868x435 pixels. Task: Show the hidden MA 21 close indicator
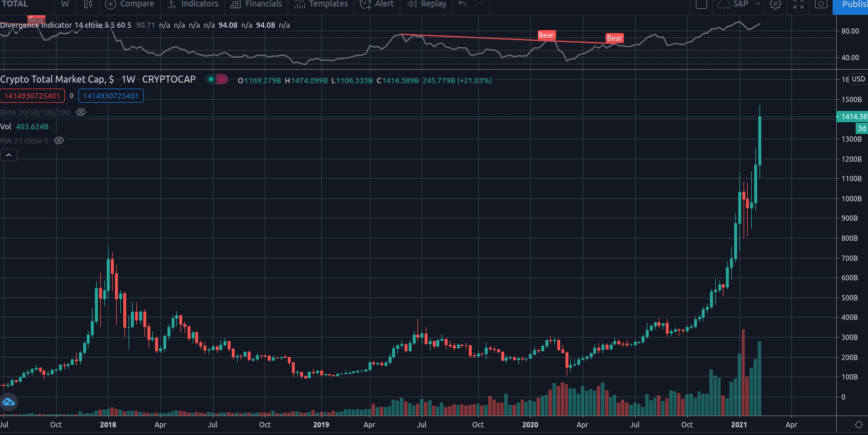[x=58, y=140]
